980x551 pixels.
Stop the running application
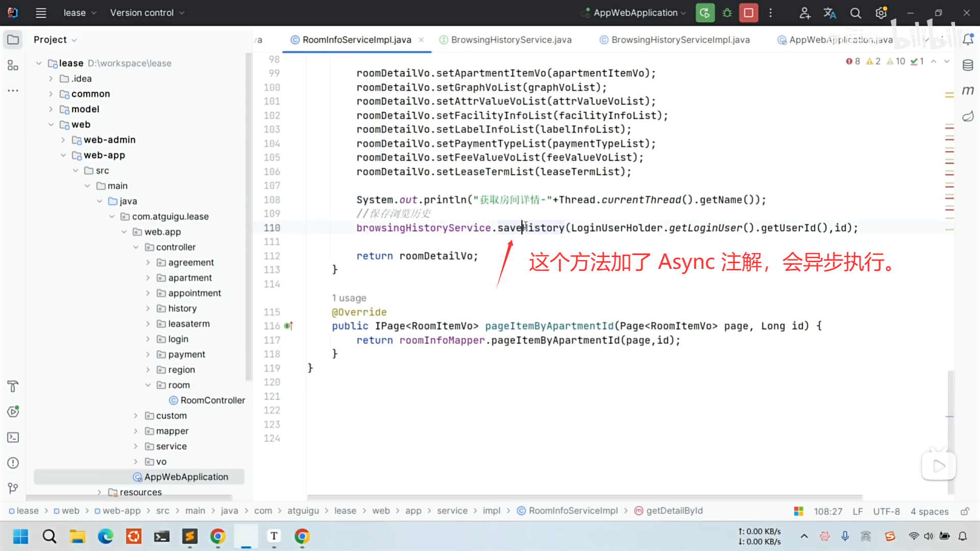pos(749,13)
